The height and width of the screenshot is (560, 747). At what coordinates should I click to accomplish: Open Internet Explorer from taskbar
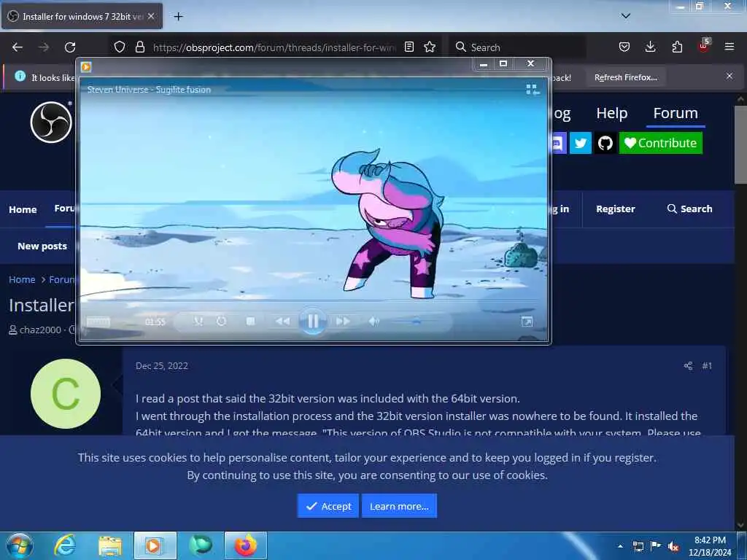pyautogui.click(x=64, y=545)
